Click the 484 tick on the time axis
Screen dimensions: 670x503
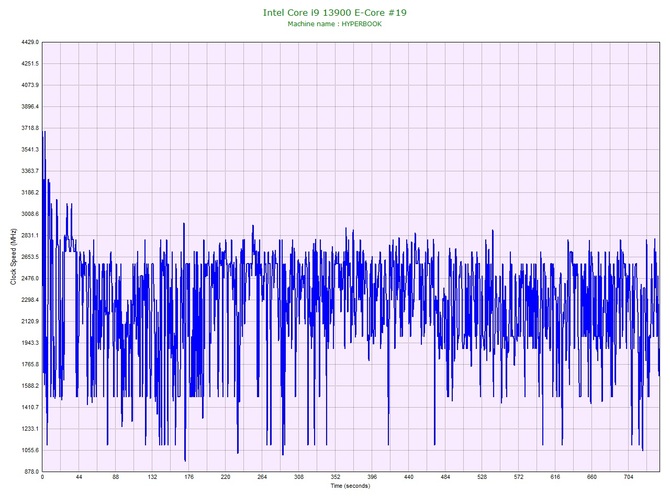(446, 477)
